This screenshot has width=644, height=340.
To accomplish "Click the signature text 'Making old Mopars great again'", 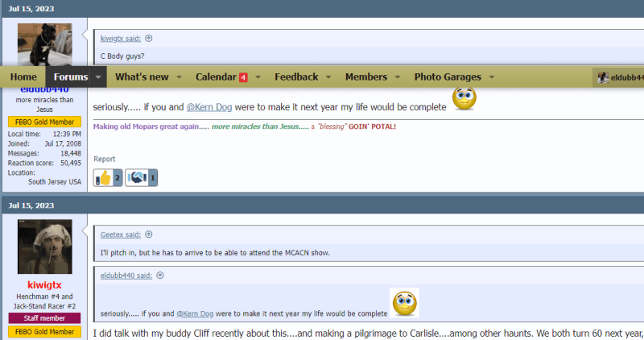I will (x=146, y=126).
